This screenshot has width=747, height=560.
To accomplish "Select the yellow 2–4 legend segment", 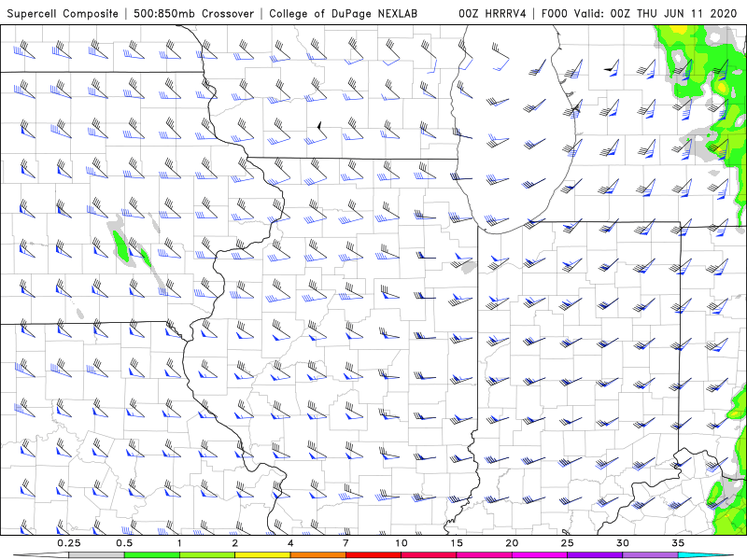I will [262, 555].
